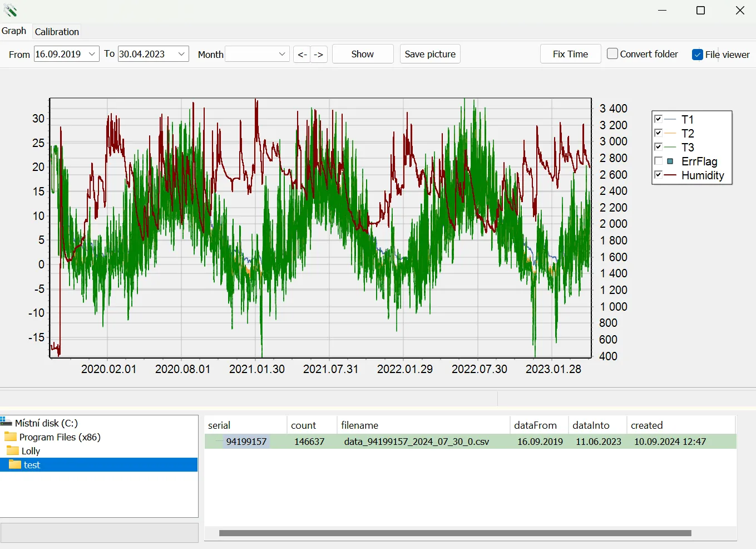Disable the Humidity series checkbox
This screenshot has height=549, width=756.
pos(659,175)
